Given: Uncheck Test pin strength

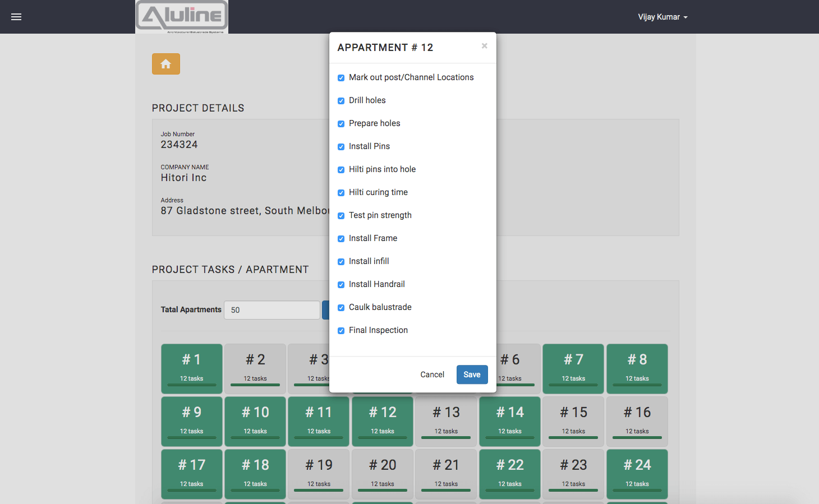Looking at the screenshot, I should click(341, 216).
